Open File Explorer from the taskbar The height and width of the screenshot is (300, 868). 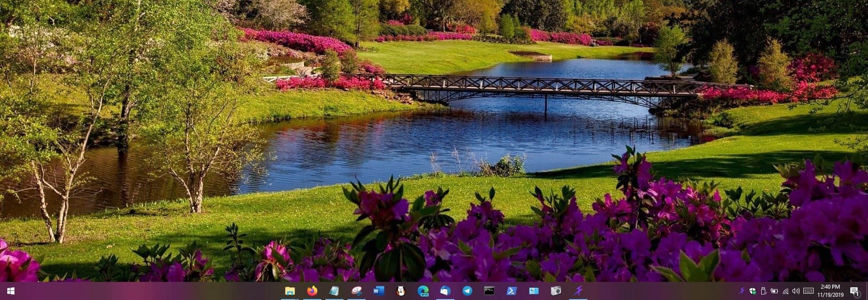[290, 291]
